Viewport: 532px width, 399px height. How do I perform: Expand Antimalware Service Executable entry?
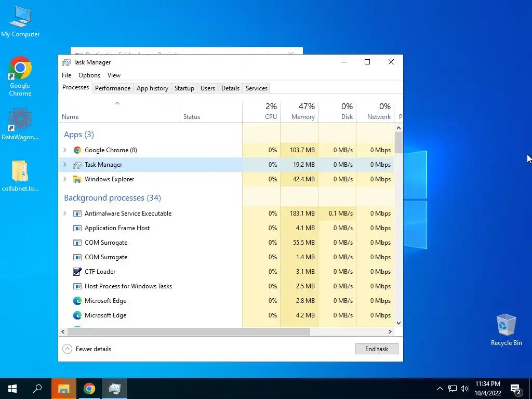pyautogui.click(x=65, y=214)
